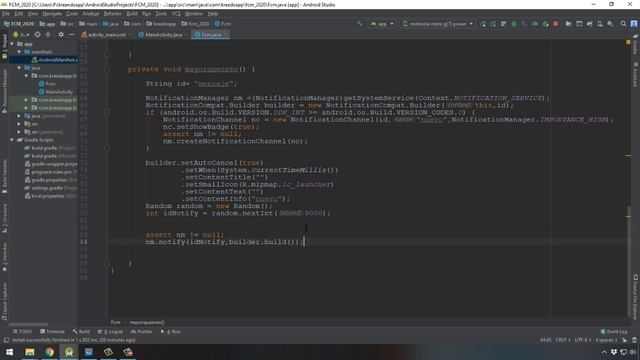
Task: Click the red Stop button in toolbar
Action: (556, 24)
